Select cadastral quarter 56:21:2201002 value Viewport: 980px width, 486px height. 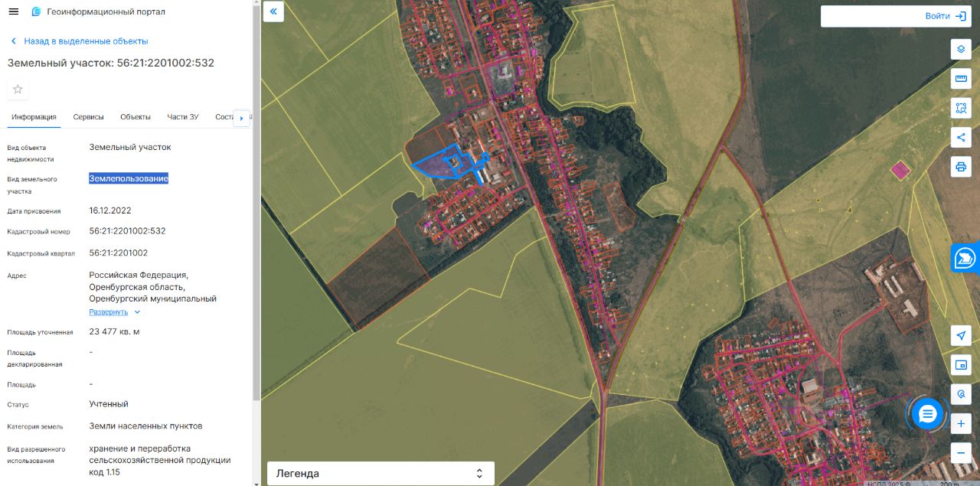pyautogui.click(x=119, y=253)
